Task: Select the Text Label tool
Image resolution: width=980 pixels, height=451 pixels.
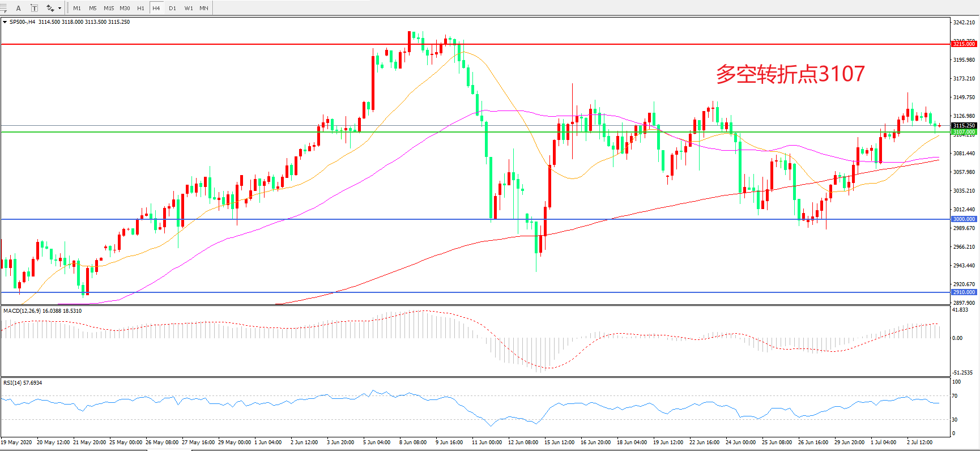Action: (x=34, y=8)
